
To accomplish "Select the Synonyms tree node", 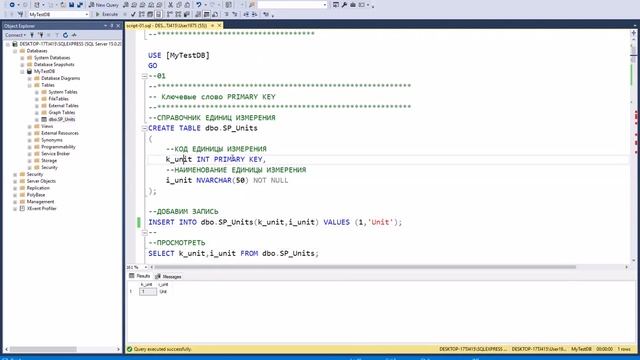I will click(52, 140).
